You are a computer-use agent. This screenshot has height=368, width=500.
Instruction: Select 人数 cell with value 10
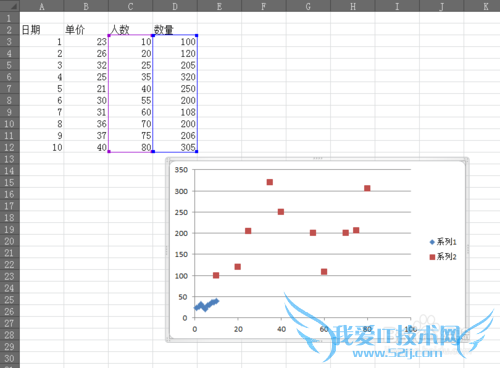(x=130, y=42)
